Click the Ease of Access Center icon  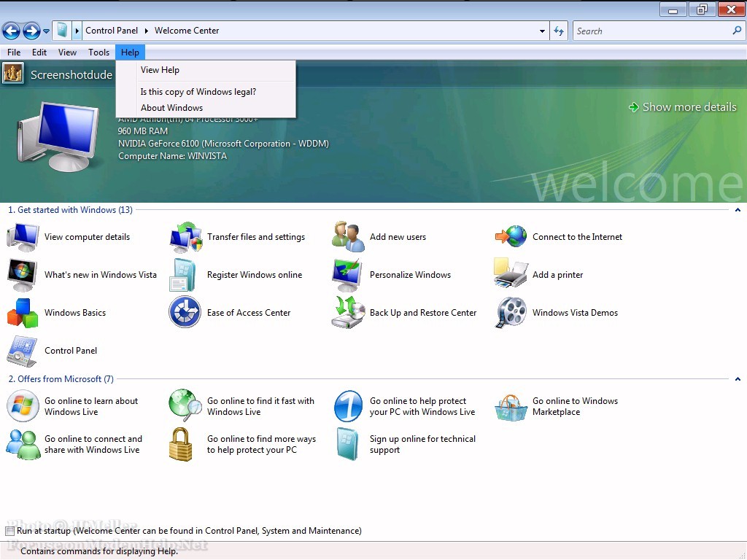pyautogui.click(x=185, y=312)
